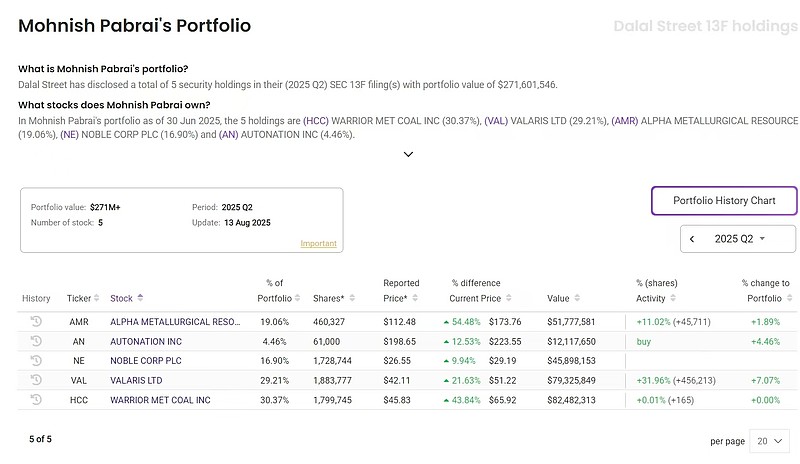Sort table by Stock column arrow
800x464 pixels.
pyautogui.click(x=140, y=298)
